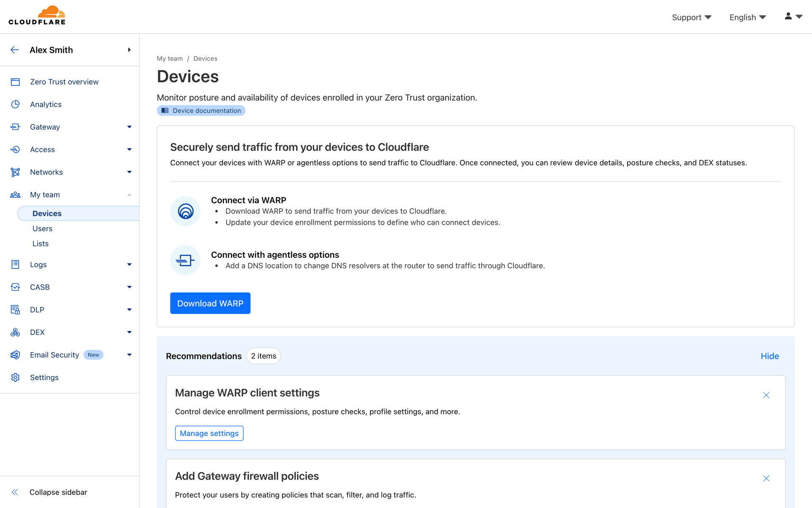Expand the DEX submenu arrow
The height and width of the screenshot is (508, 812).
[x=129, y=332]
